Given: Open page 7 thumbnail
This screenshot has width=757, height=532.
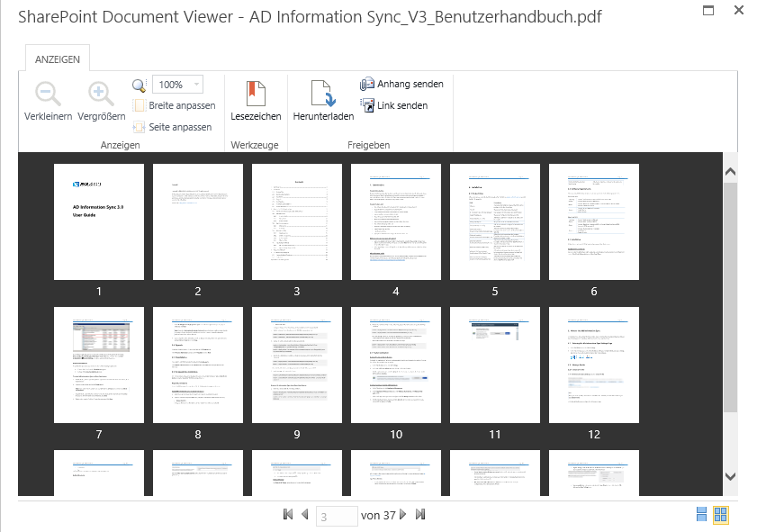Looking at the screenshot, I should click(x=99, y=365).
